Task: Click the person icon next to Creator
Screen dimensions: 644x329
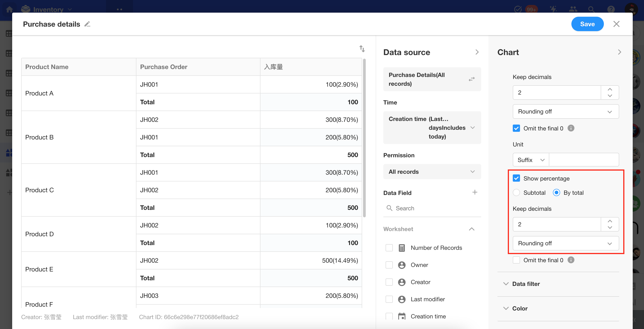Action: point(402,282)
